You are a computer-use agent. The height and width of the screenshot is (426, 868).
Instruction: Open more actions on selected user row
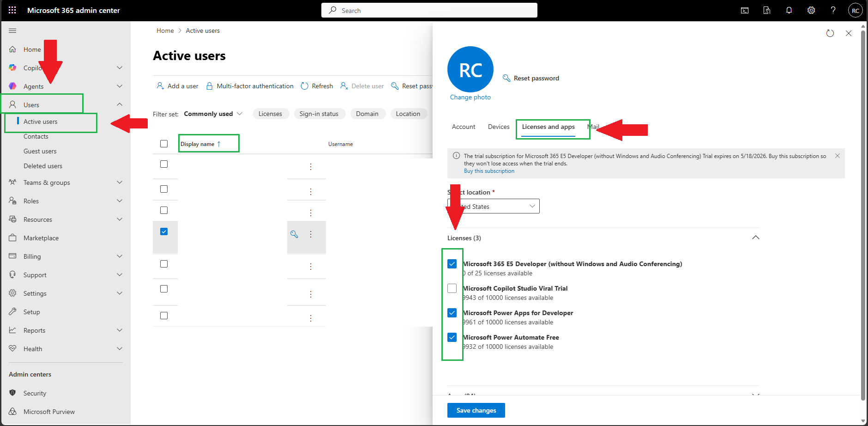click(311, 234)
